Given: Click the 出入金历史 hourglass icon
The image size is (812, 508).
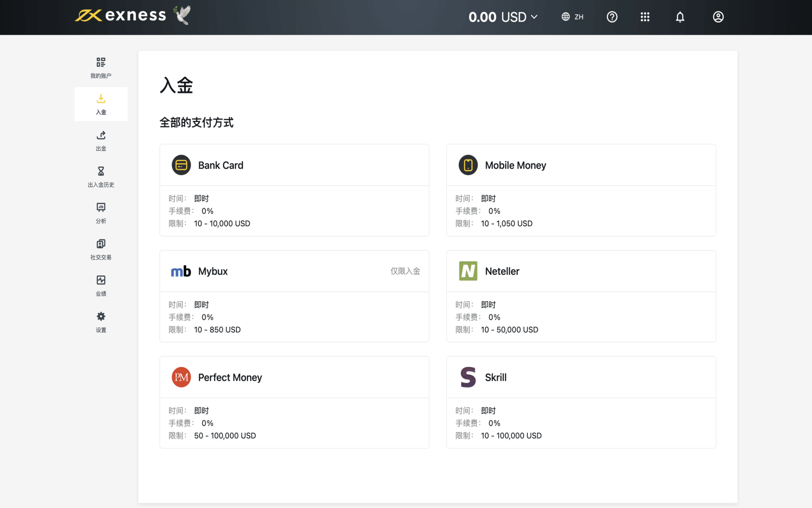Looking at the screenshot, I should pos(101,171).
